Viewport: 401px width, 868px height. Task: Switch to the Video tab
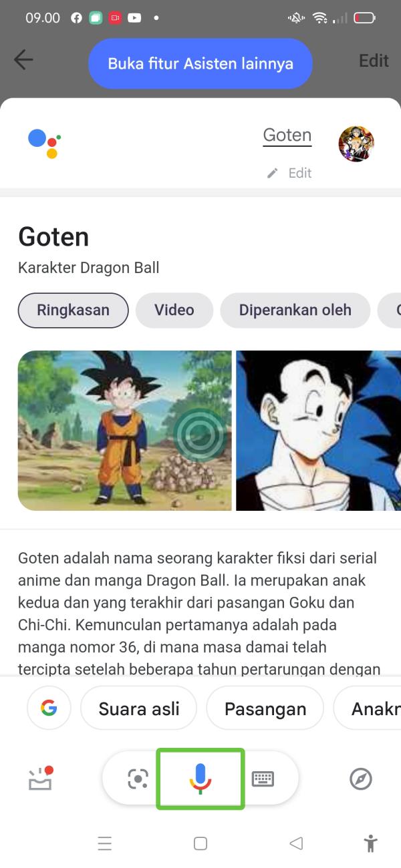174,310
